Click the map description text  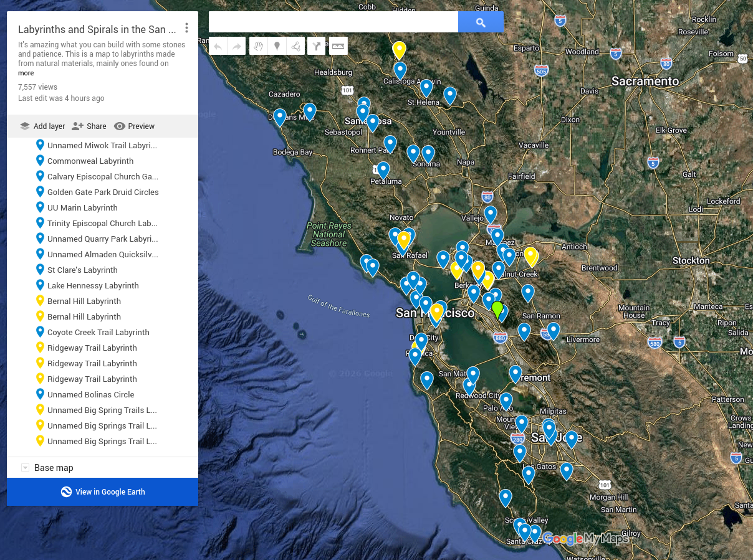pos(102,54)
